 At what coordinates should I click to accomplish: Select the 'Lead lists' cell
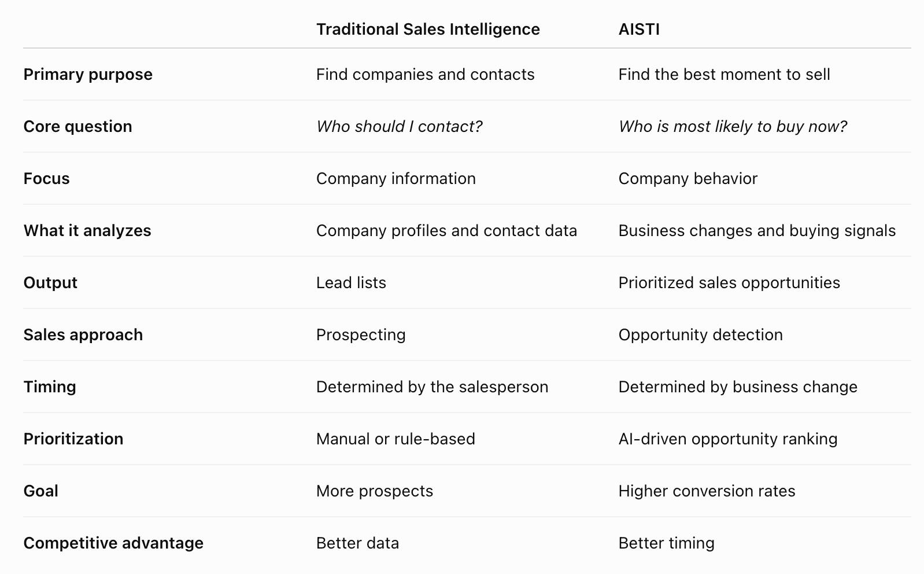coord(351,283)
